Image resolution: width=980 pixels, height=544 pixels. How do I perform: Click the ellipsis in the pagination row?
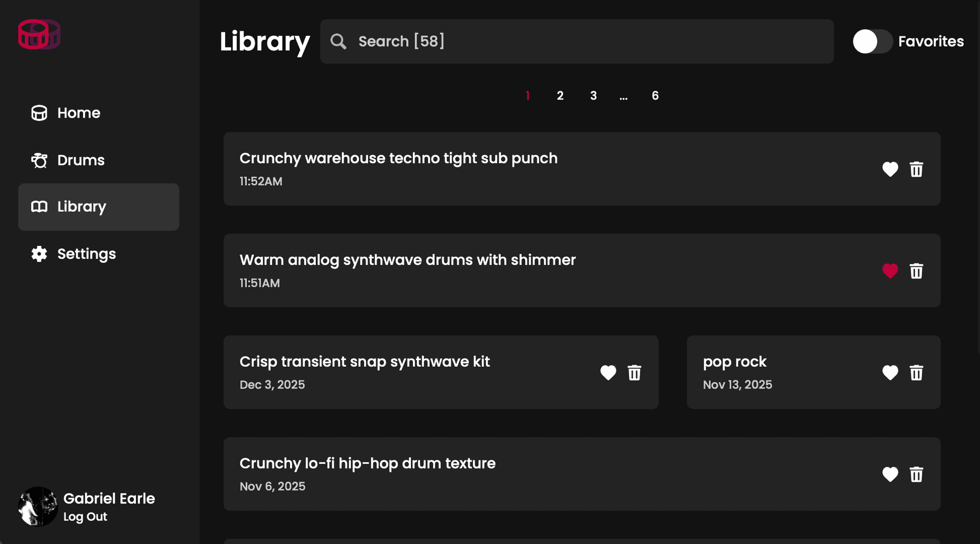(x=623, y=95)
